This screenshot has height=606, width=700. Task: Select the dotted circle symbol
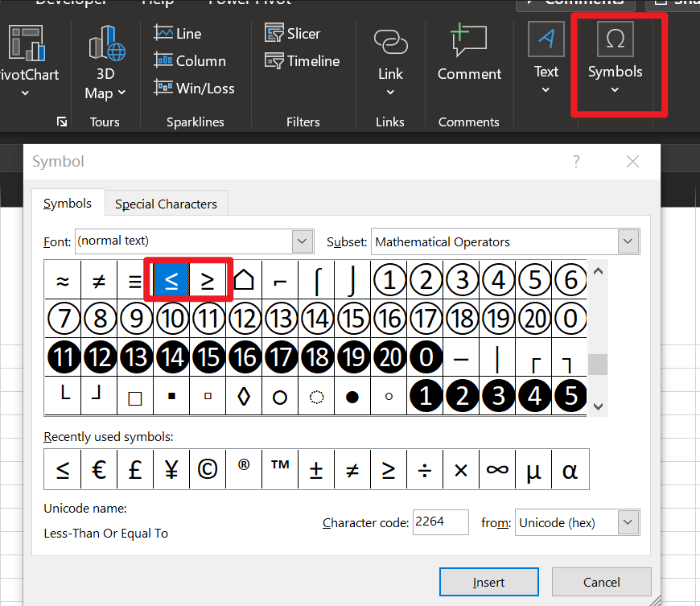pos(316,396)
